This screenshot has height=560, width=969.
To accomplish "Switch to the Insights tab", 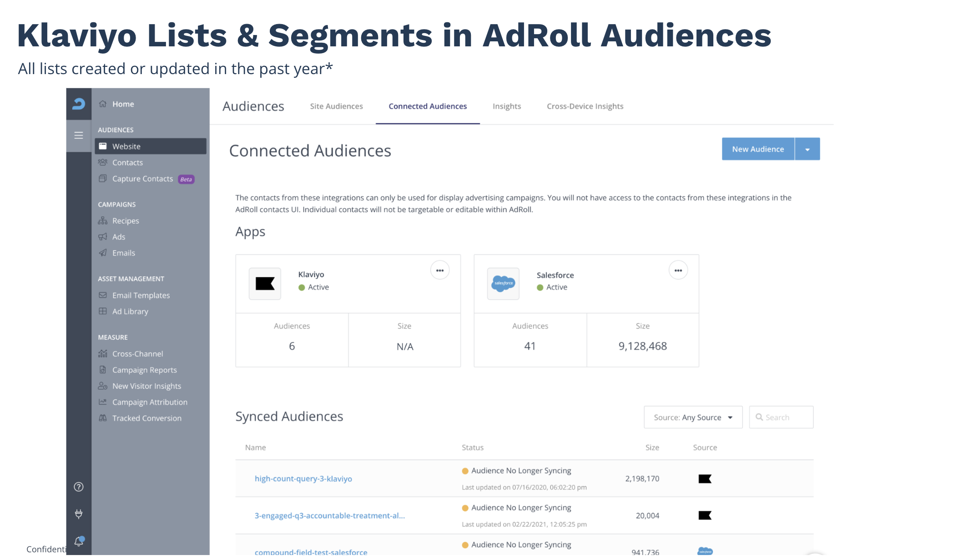I will (x=506, y=106).
